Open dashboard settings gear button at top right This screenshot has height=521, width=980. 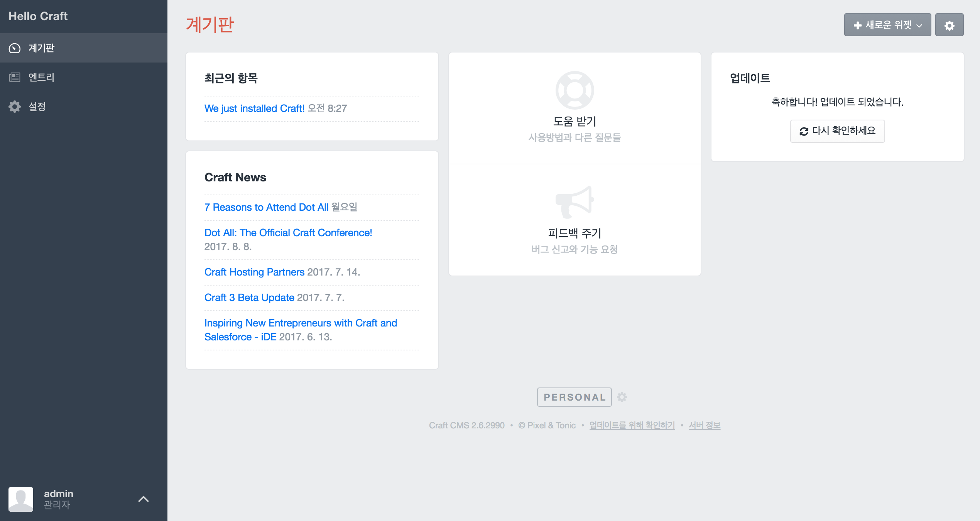949,25
